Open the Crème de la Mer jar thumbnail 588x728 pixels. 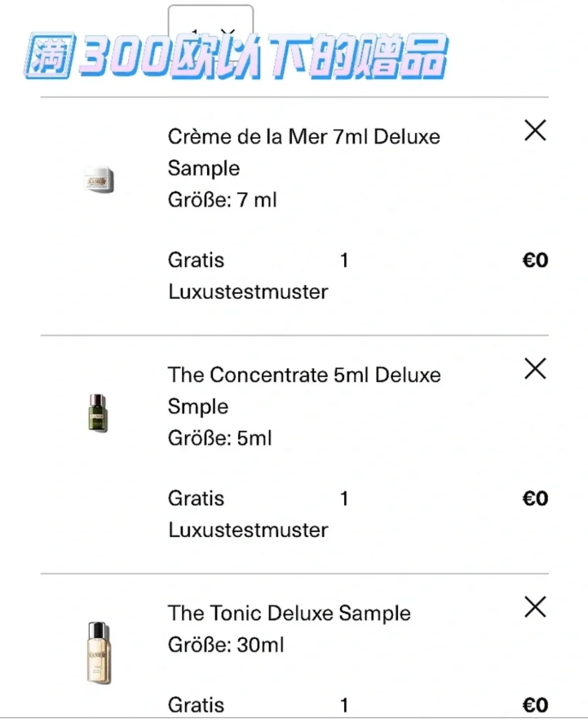(99, 180)
